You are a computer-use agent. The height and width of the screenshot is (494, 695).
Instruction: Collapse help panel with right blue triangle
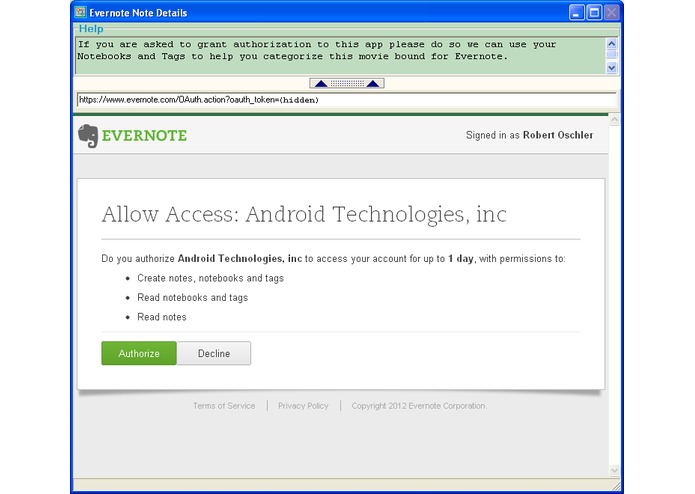click(373, 83)
